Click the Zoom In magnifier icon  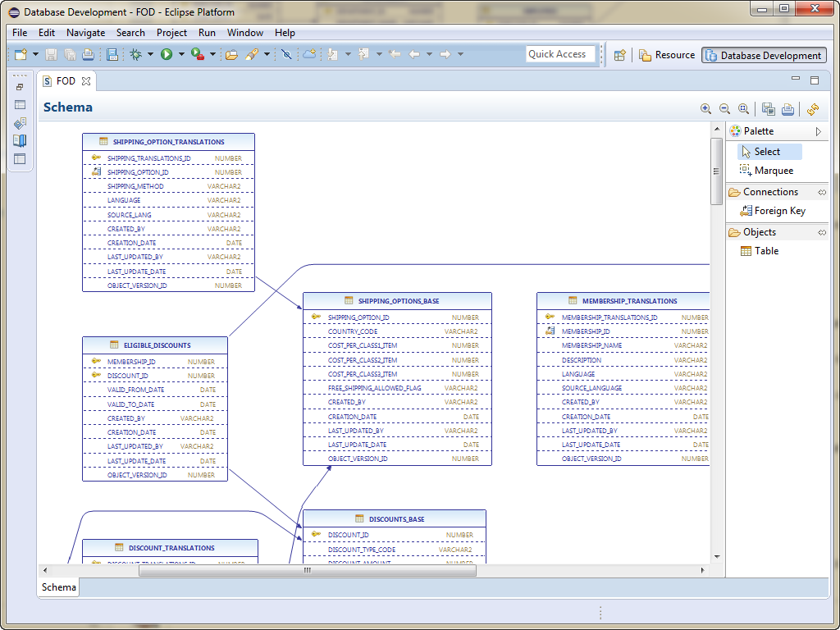pos(705,108)
